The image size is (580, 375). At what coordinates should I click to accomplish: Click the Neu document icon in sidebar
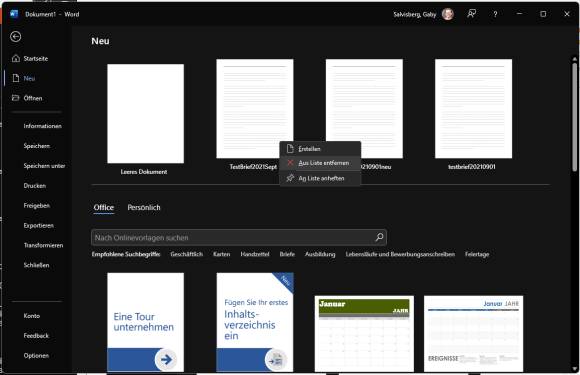16,78
